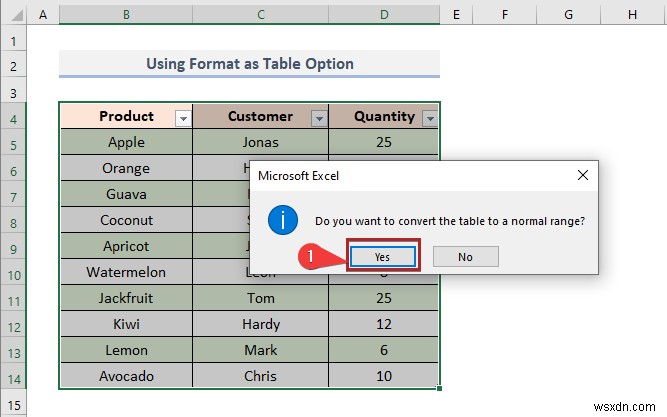Viewport: 667px width, 417px height.
Task: Select the Apricot cell
Action: coord(126,246)
